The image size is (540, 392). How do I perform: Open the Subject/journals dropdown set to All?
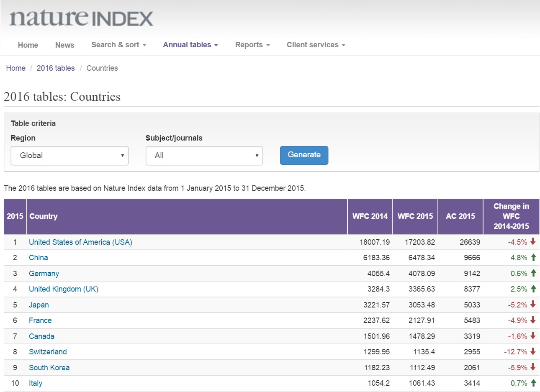point(204,156)
